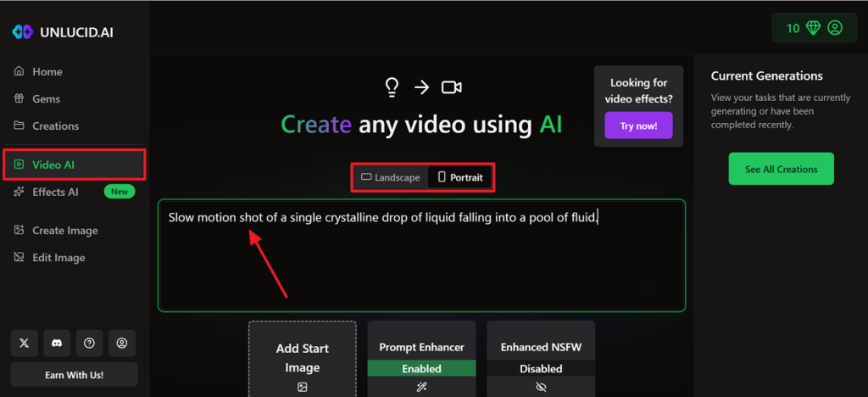Open the account avatar icon in header
Screen dimensions: 868x397
pyautogui.click(x=835, y=28)
